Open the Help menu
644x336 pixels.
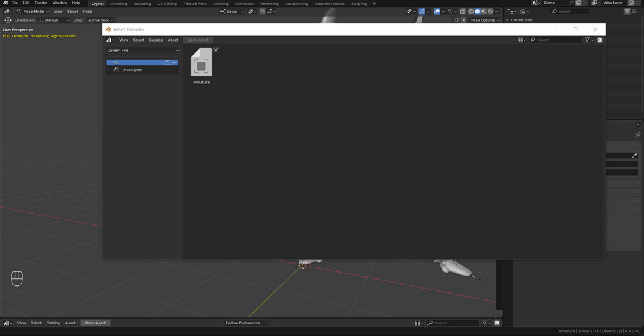pyautogui.click(x=76, y=3)
